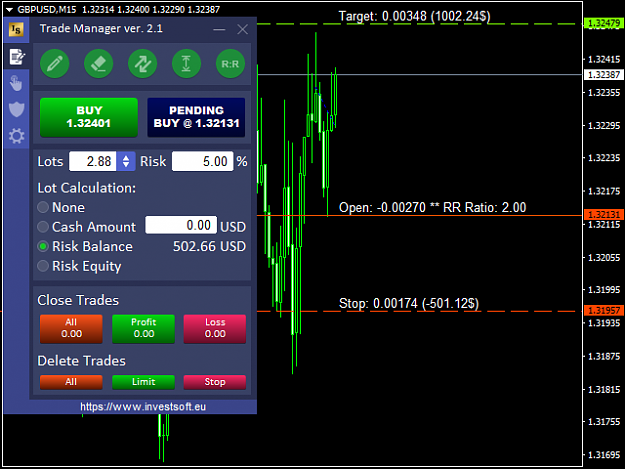This screenshot has width=625, height=469.
Task: Click Close Trades Loss 0.00 button
Action: pos(215,329)
